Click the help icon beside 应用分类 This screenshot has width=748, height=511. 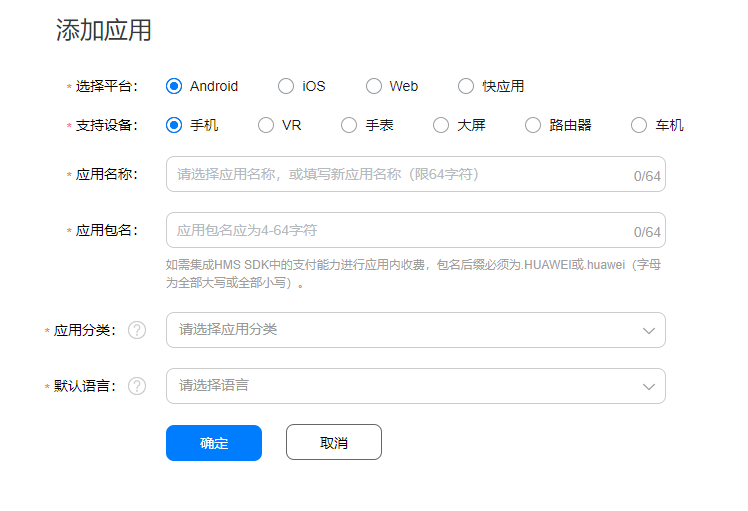tap(137, 330)
